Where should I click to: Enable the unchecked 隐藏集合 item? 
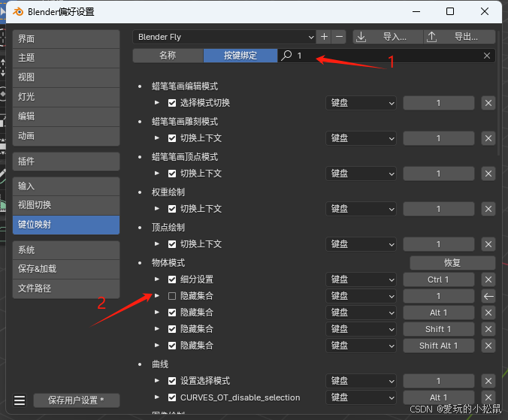172,296
